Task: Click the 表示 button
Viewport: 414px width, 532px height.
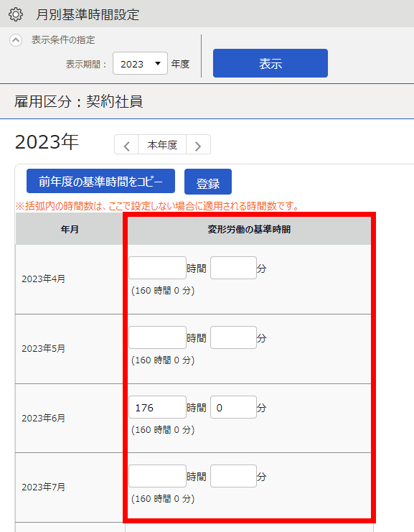Action: point(270,63)
